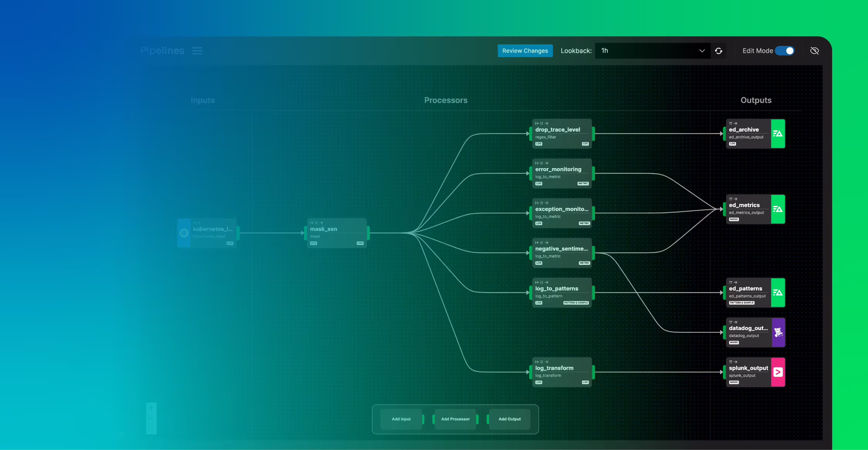Click the Add Processor button

455,419
